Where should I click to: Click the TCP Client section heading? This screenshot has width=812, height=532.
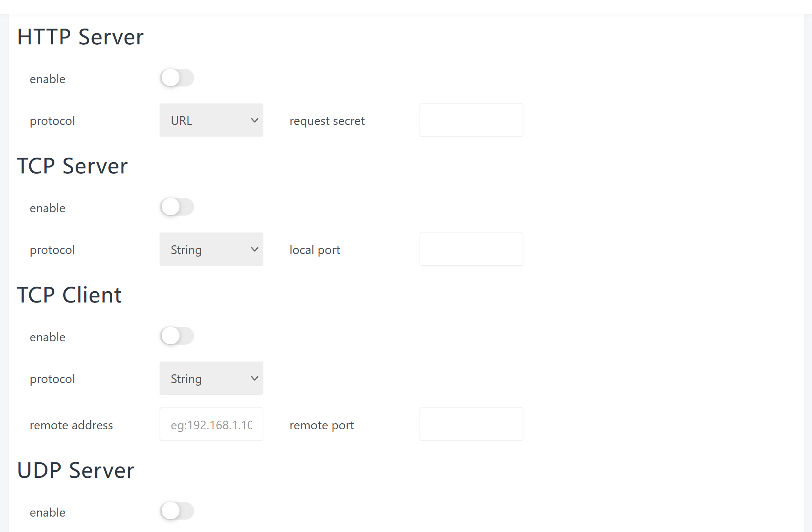69,295
